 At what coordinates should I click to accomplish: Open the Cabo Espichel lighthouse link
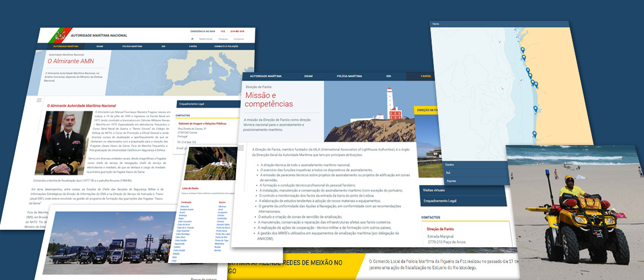pyautogui.click(x=183, y=231)
